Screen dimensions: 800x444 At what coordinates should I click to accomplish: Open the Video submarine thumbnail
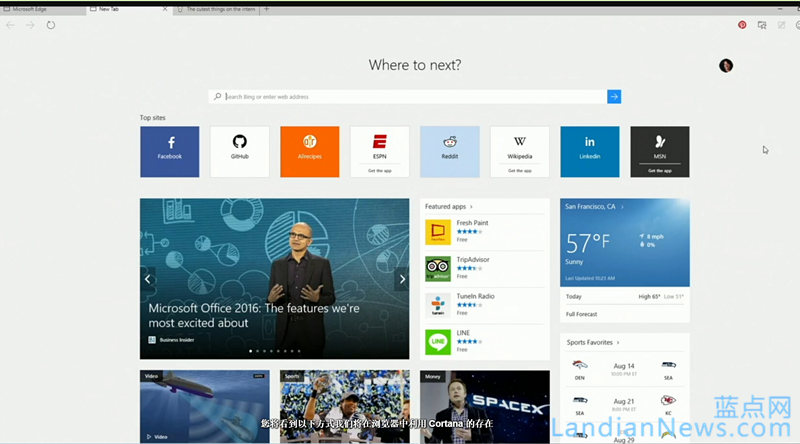coord(205,406)
